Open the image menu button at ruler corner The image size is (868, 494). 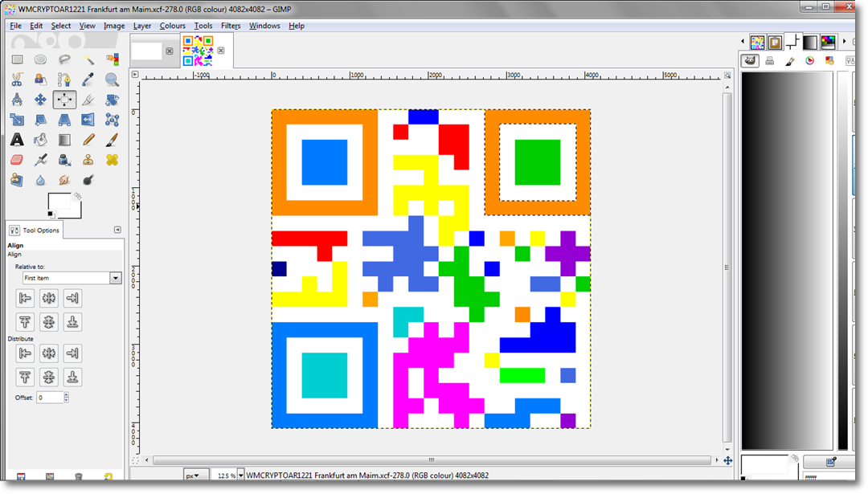135,74
